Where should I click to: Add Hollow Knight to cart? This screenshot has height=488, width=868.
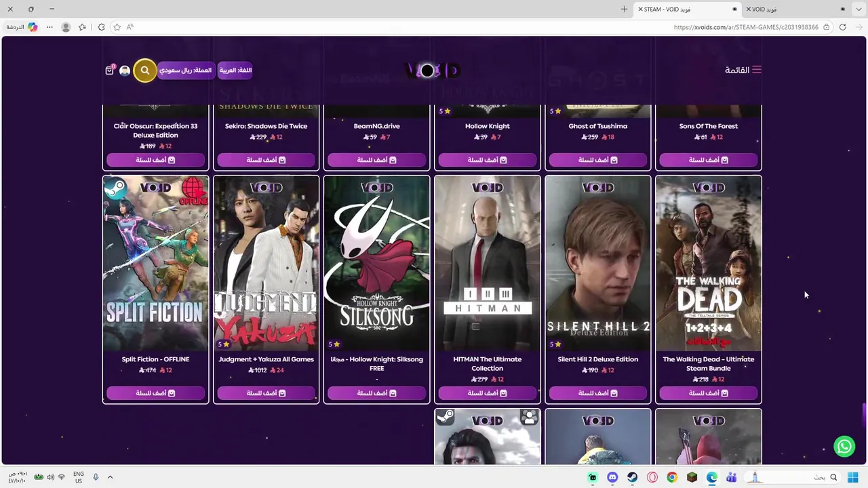(x=488, y=160)
